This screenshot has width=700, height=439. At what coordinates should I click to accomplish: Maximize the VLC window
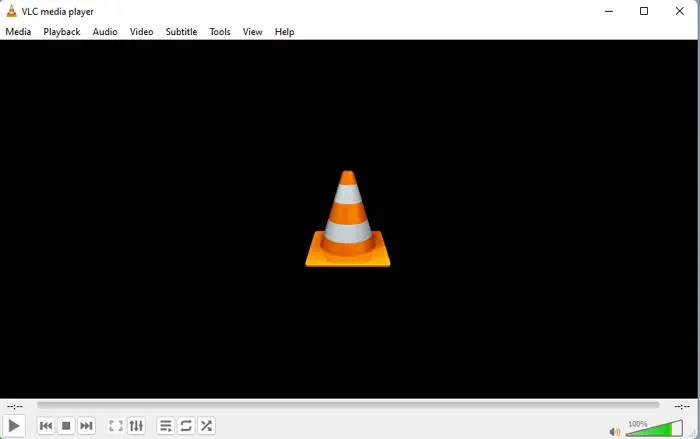tap(644, 11)
